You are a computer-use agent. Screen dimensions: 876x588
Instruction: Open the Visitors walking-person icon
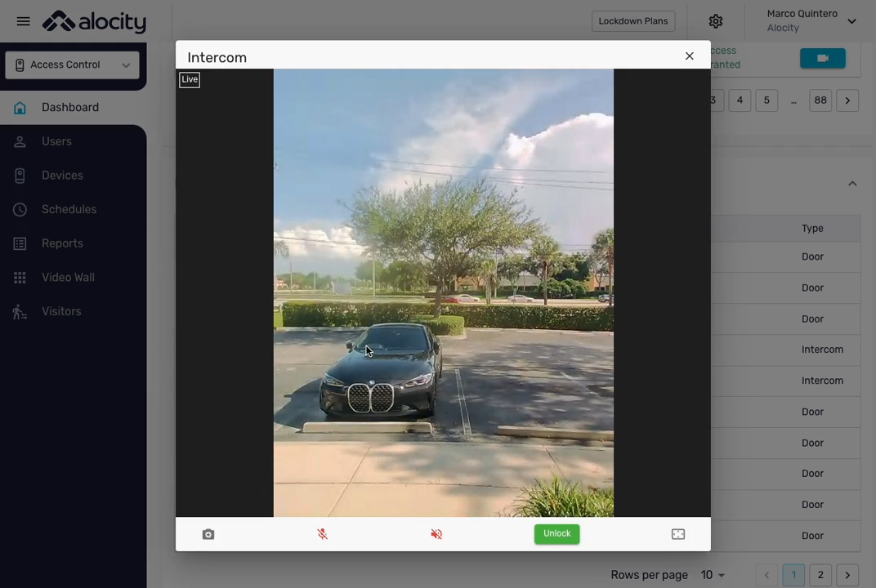(20, 312)
